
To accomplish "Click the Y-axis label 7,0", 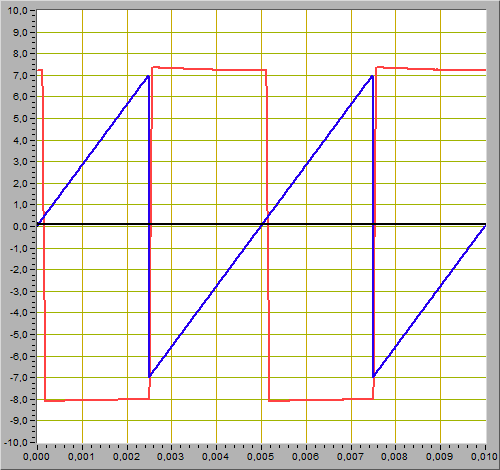I will (20, 75).
